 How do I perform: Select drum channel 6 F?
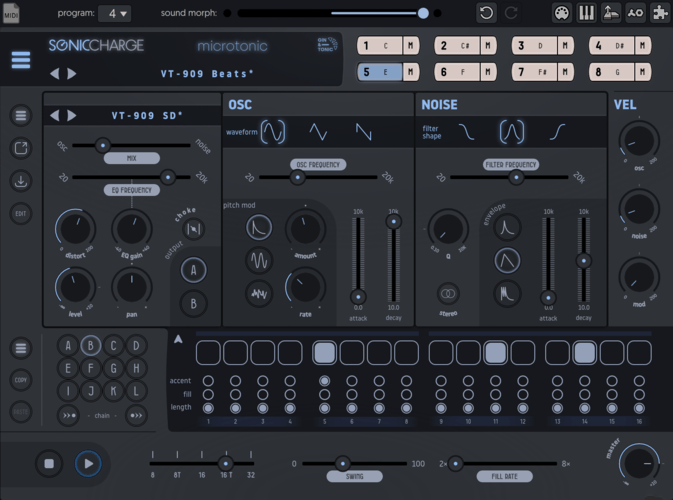(x=457, y=72)
